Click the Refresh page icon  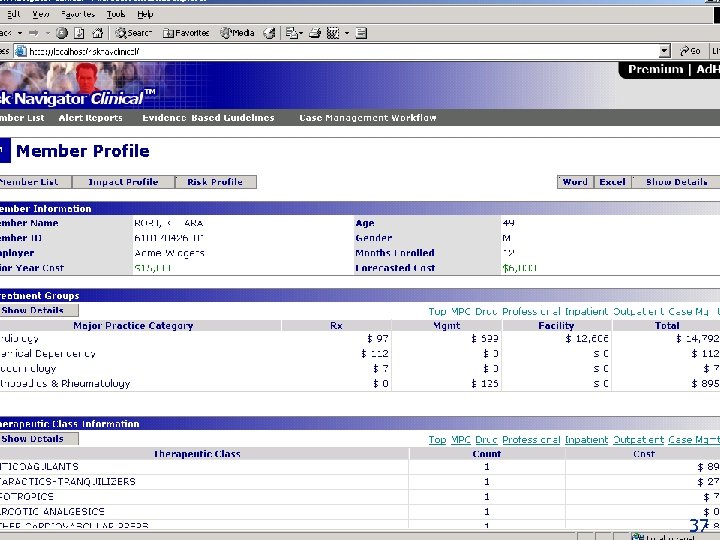(x=79, y=33)
